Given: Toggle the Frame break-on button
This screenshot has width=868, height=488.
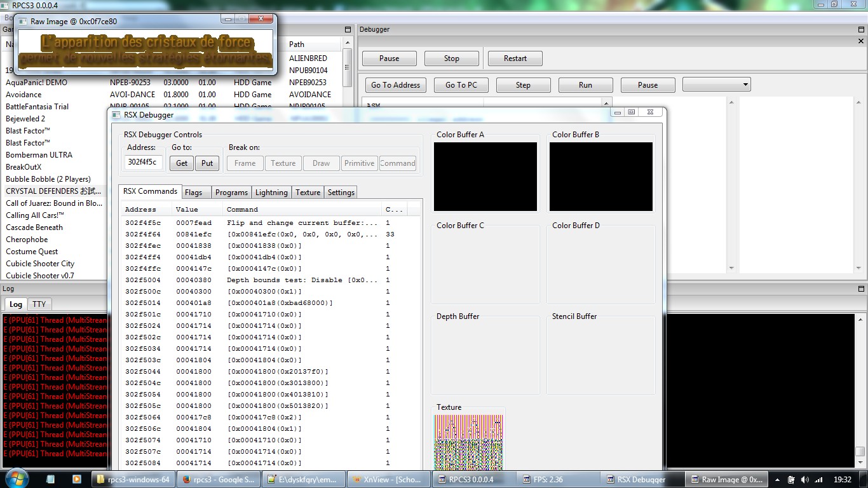Looking at the screenshot, I should [x=245, y=163].
